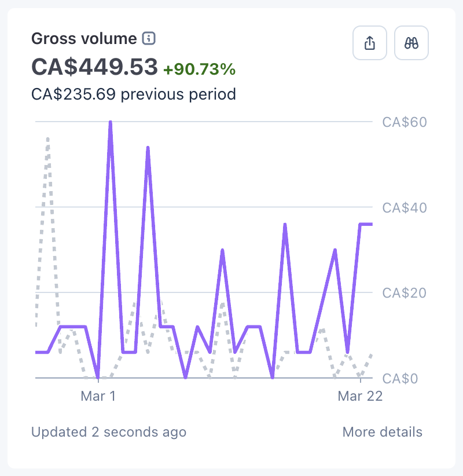
Task: Click the Gross volume title
Action: point(84,39)
